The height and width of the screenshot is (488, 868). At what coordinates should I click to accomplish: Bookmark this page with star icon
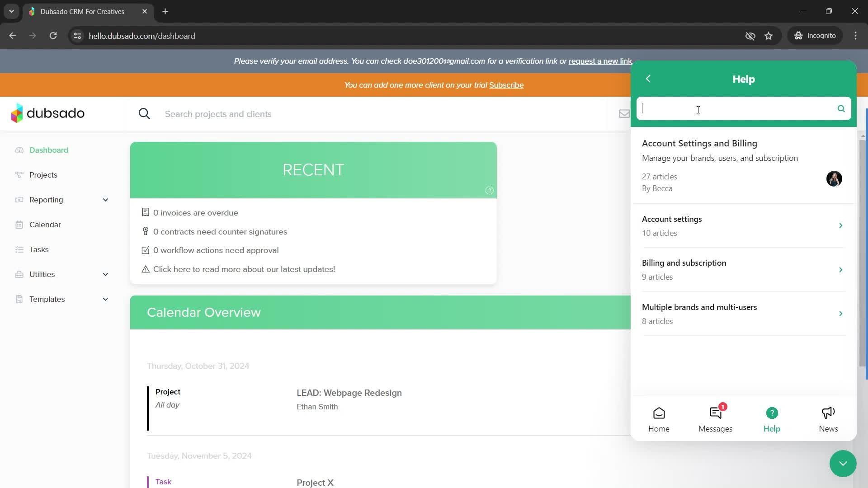[x=769, y=36]
